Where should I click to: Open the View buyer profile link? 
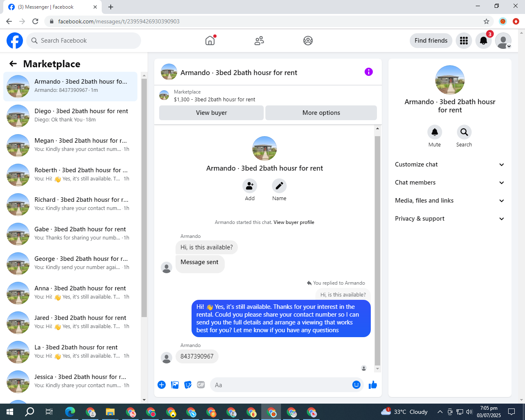[294, 222]
